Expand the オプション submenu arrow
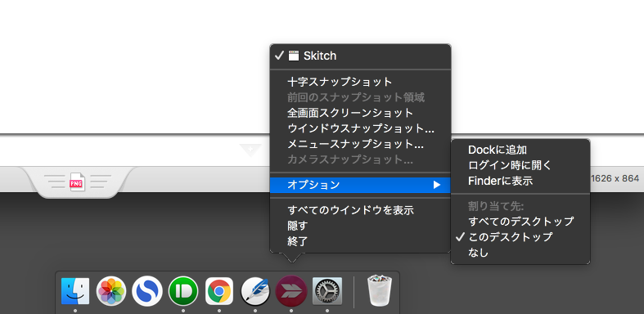644x314 pixels. pos(437,185)
